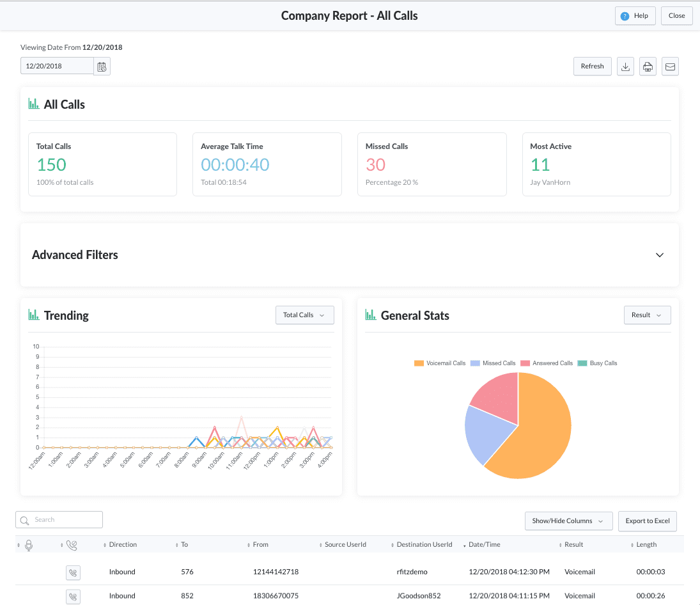Click Export to Excel button
This screenshot has height=605, width=700.
click(647, 521)
